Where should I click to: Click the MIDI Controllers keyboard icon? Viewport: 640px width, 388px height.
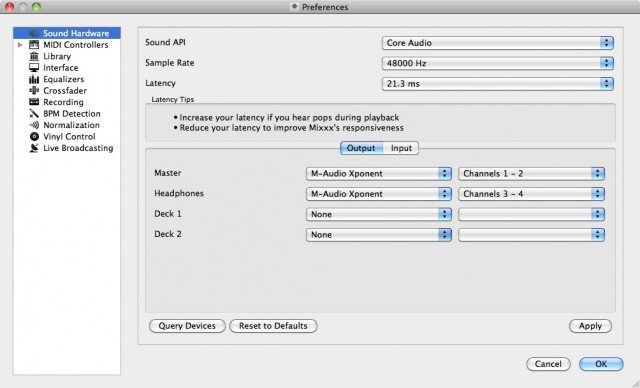point(34,45)
